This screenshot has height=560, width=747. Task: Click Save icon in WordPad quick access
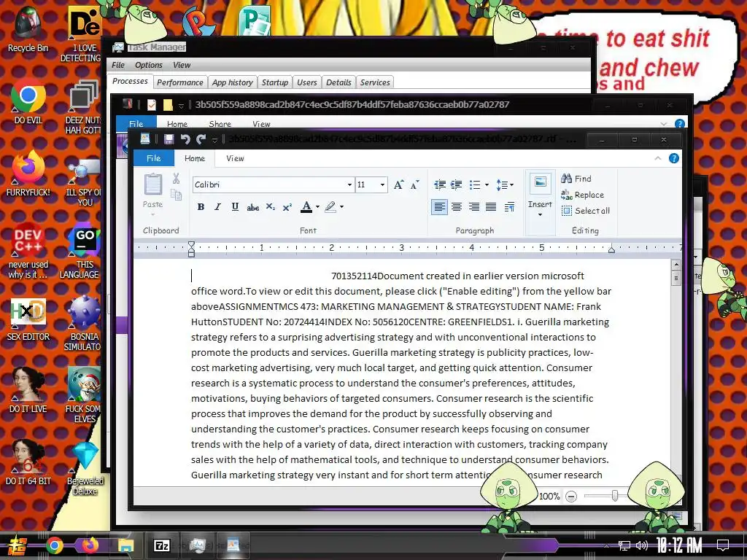tap(169, 139)
